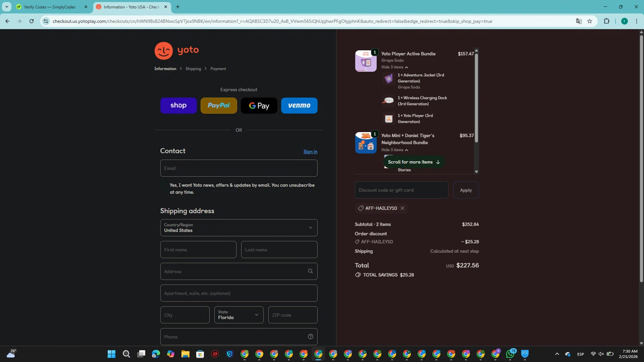This screenshot has width=644, height=362.
Task: Open the State dropdown showing Florida
Action: coord(239,315)
